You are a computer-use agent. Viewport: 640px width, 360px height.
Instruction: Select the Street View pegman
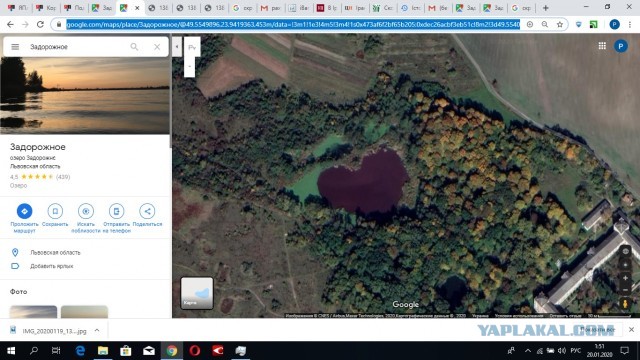[625, 304]
